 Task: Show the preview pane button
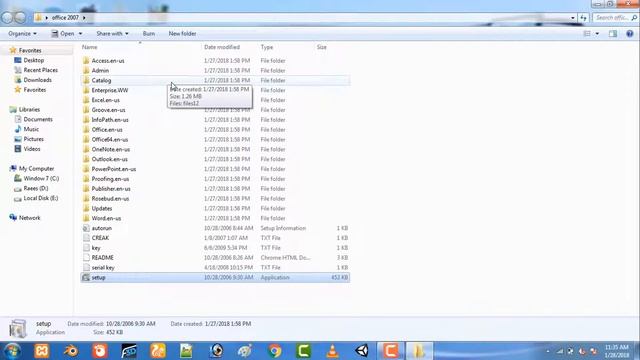613,34
